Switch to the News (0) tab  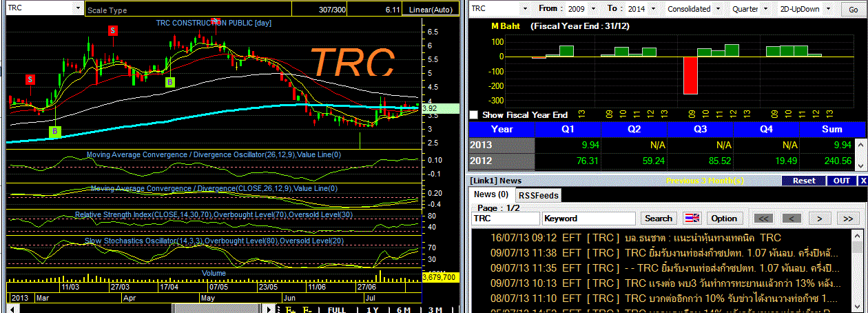coord(490,194)
